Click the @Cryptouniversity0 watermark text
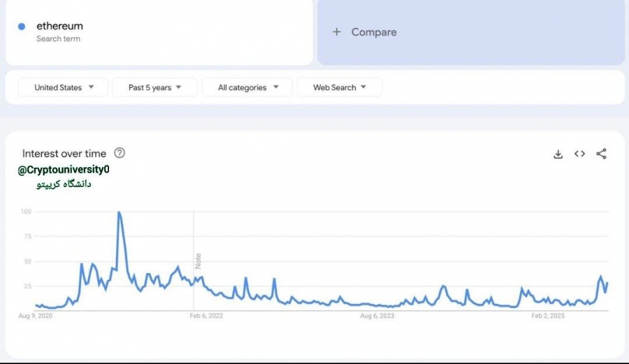This screenshot has height=364, width=629. [x=64, y=170]
